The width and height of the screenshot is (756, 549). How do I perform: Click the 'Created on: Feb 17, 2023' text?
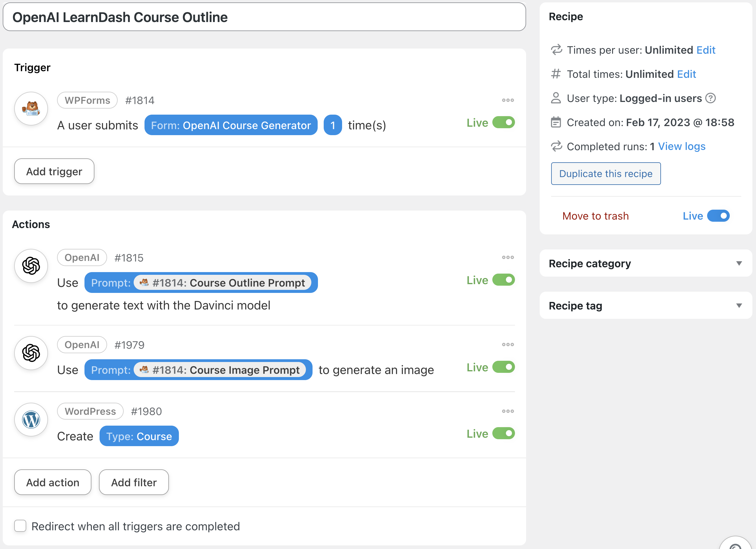[650, 122]
